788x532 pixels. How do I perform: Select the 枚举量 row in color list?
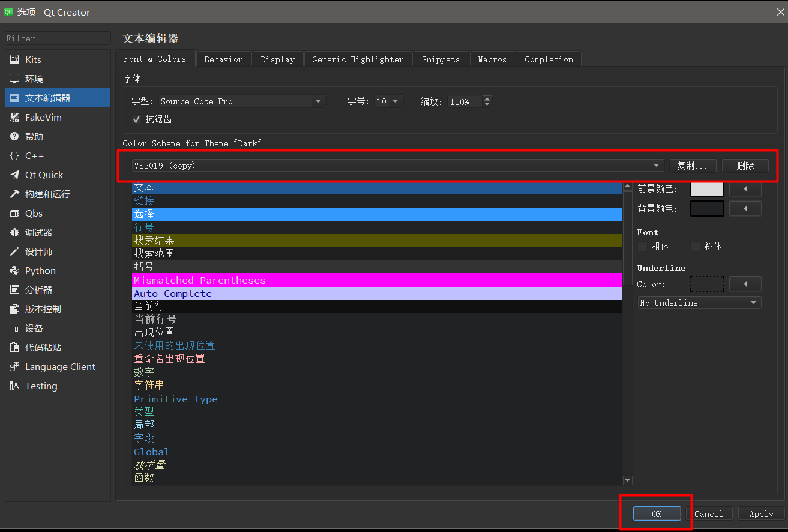377,465
